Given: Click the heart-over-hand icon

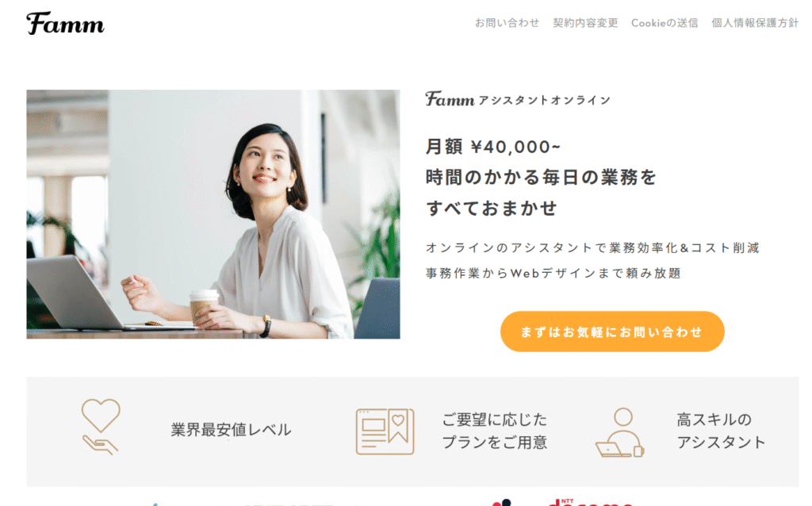Looking at the screenshot, I should tap(101, 427).
